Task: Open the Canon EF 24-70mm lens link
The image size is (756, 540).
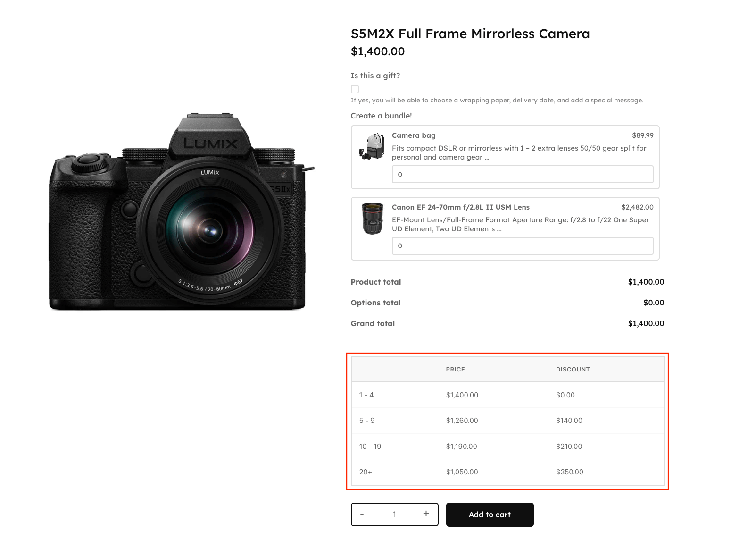Action: tap(460, 207)
